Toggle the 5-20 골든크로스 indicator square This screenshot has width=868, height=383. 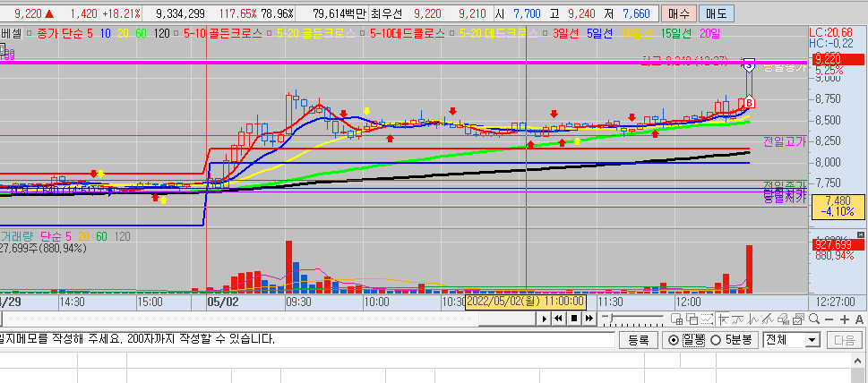(269, 33)
